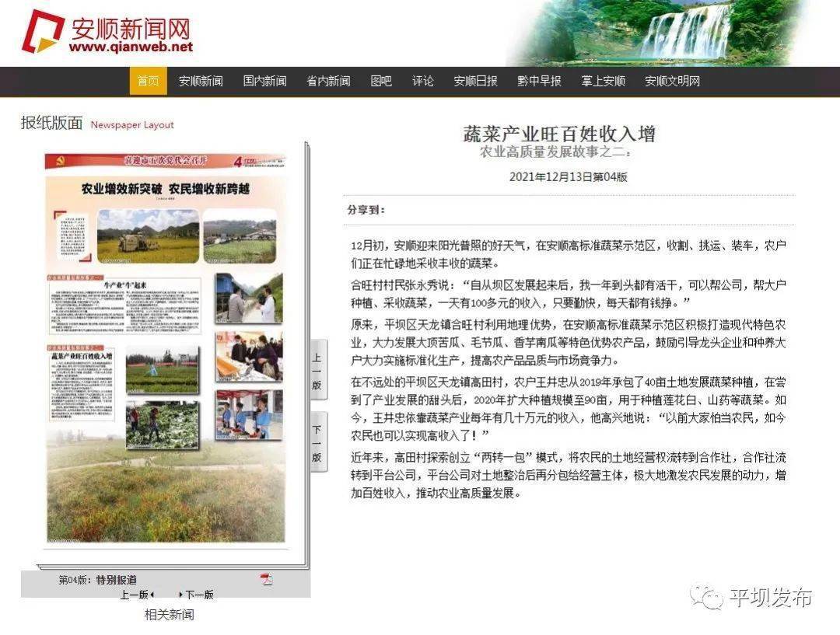Open the 蔬菜产业旺百姓收入增 article block on the newspaper page
Screen dimensions: 840x635
(81, 384)
